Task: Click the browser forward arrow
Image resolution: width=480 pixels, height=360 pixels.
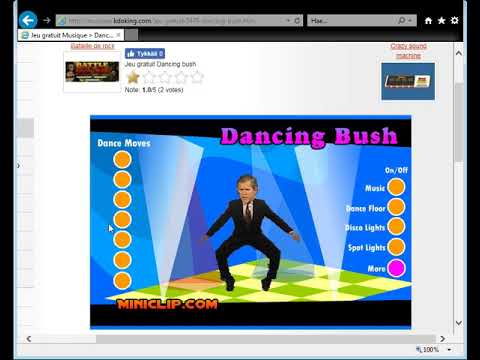Action: coord(47,21)
